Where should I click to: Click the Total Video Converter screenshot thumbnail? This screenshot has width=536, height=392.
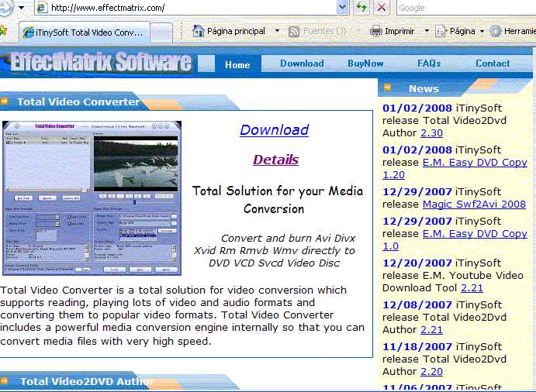[92, 198]
